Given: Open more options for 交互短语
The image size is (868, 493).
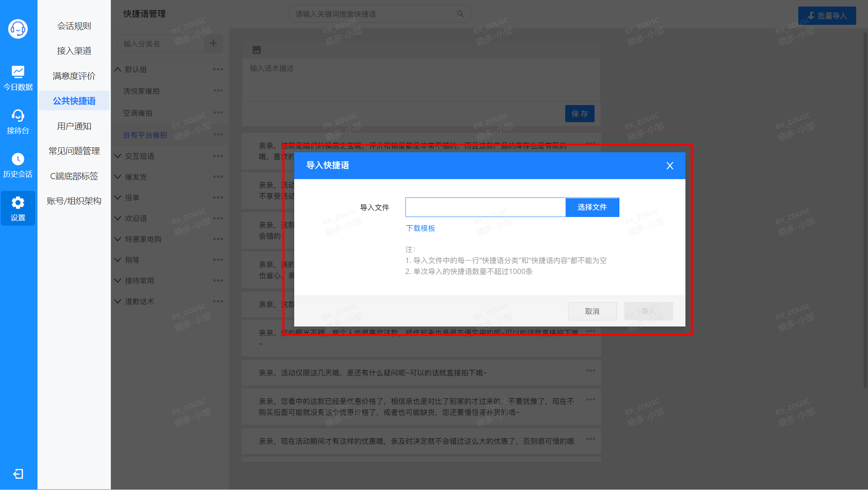Looking at the screenshot, I should [218, 156].
